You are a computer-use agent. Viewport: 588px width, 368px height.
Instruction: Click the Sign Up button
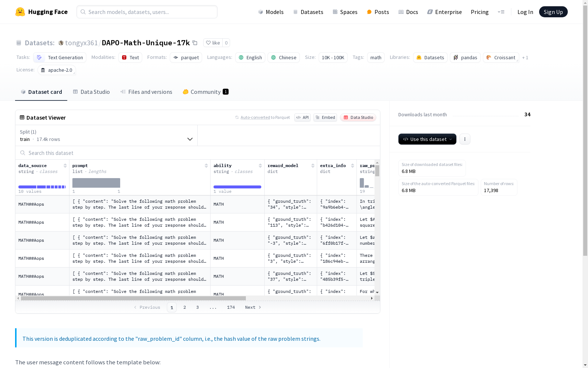553,12
